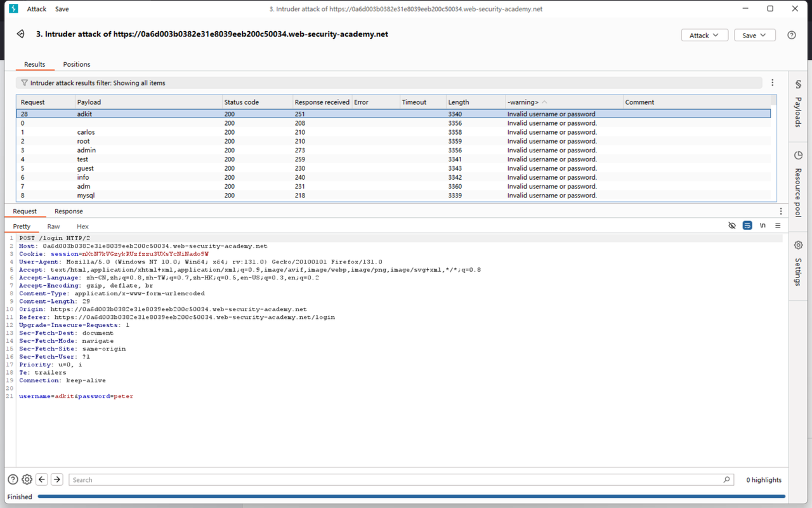
Task: Switch to the Positions tab
Action: tap(76, 64)
